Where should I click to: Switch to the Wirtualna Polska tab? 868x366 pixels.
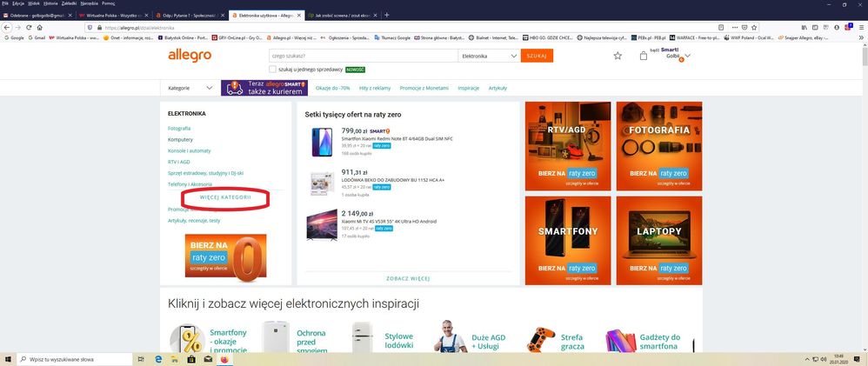click(113, 16)
